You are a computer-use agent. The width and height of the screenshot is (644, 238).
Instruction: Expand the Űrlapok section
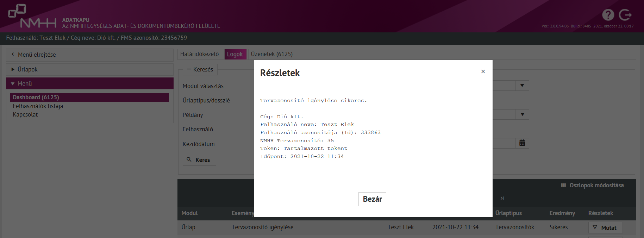[90, 69]
